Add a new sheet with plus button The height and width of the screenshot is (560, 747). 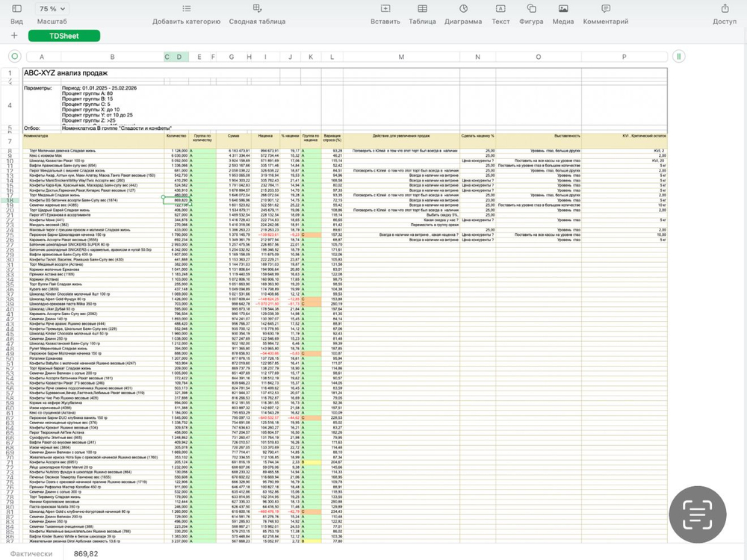(x=14, y=36)
